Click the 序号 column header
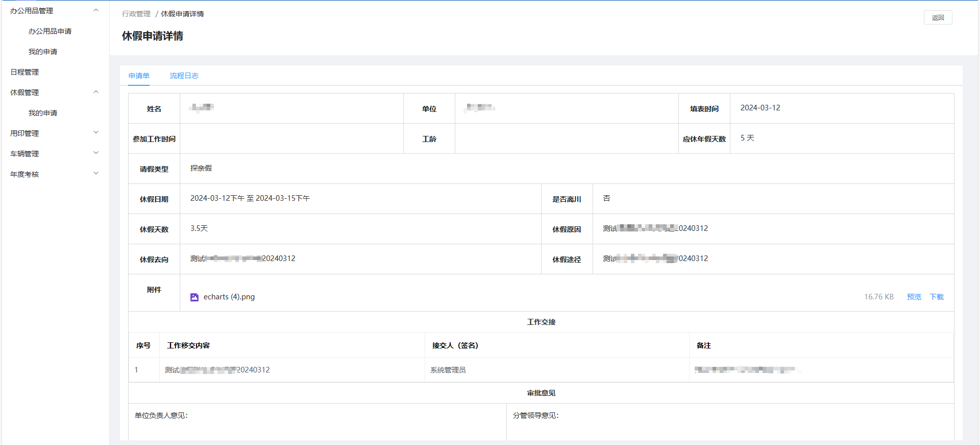Screen dimensions: 980x445 tap(143, 345)
